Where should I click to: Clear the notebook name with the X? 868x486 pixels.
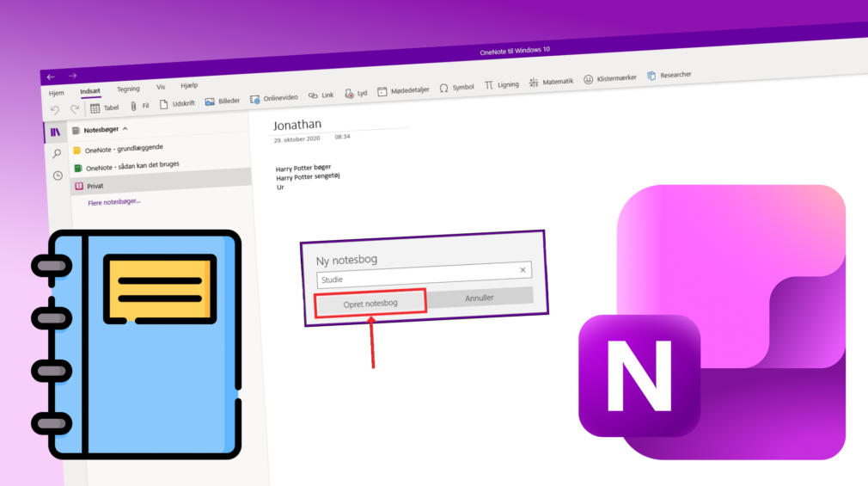pos(523,270)
